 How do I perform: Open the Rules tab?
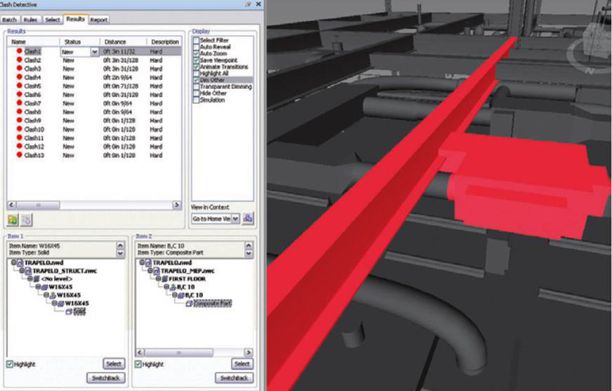[x=30, y=20]
